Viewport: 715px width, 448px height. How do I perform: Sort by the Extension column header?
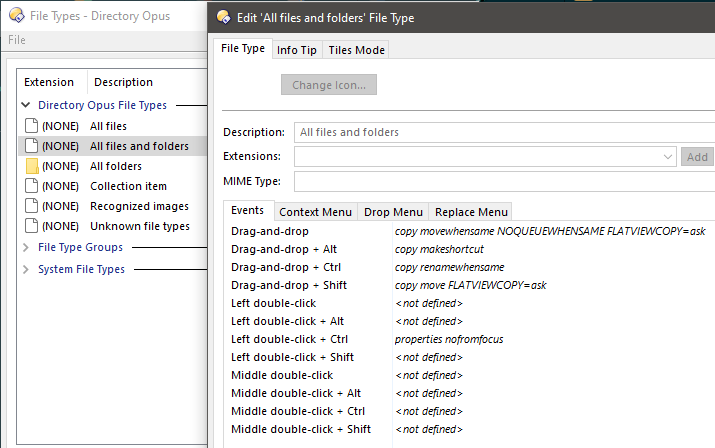click(x=49, y=82)
